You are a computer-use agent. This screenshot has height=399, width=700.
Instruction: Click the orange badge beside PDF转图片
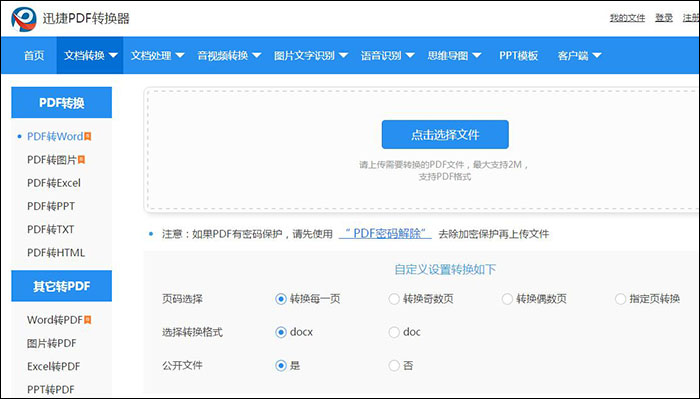[82, 160]
